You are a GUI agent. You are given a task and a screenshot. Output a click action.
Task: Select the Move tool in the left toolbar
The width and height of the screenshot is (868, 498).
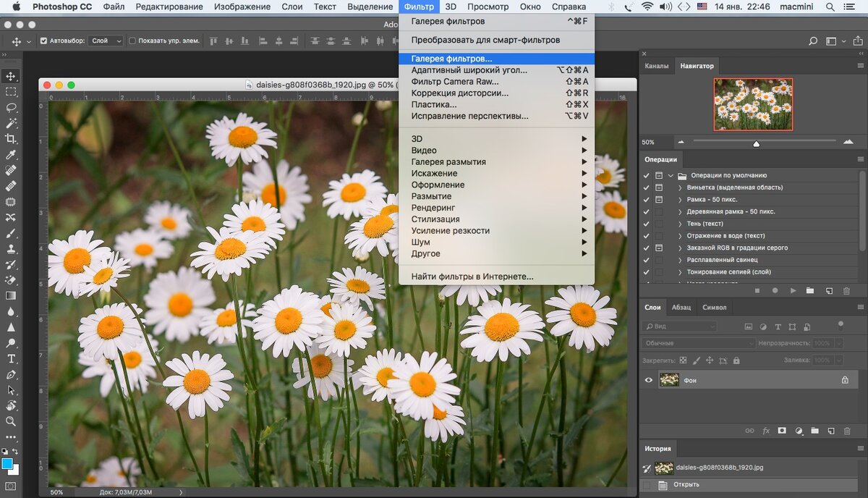11,76
